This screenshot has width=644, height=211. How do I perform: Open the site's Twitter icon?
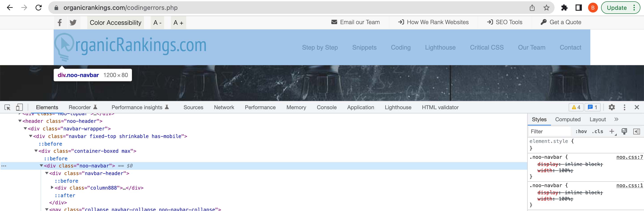(73, 23)
